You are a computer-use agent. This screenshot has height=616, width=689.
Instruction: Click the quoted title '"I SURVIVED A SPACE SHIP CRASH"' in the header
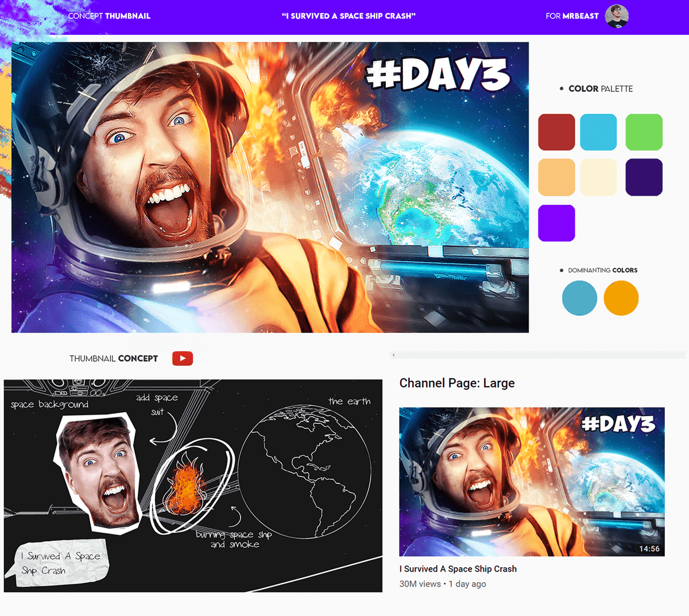349,16
